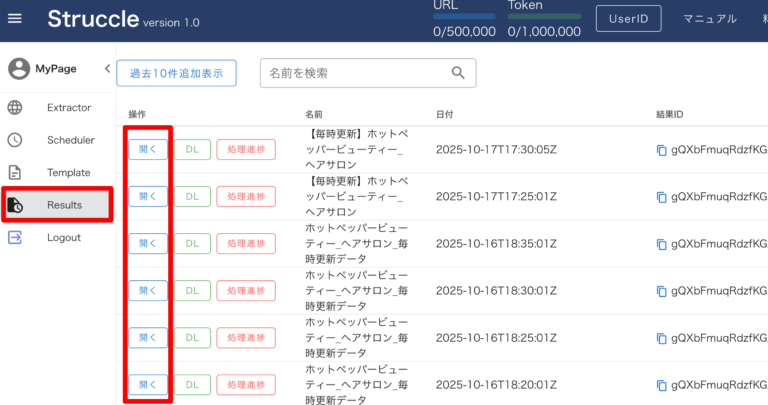Click the Scheduler clock icon
This screenshot has width=768, height=405.
click(x=15, y=140)
